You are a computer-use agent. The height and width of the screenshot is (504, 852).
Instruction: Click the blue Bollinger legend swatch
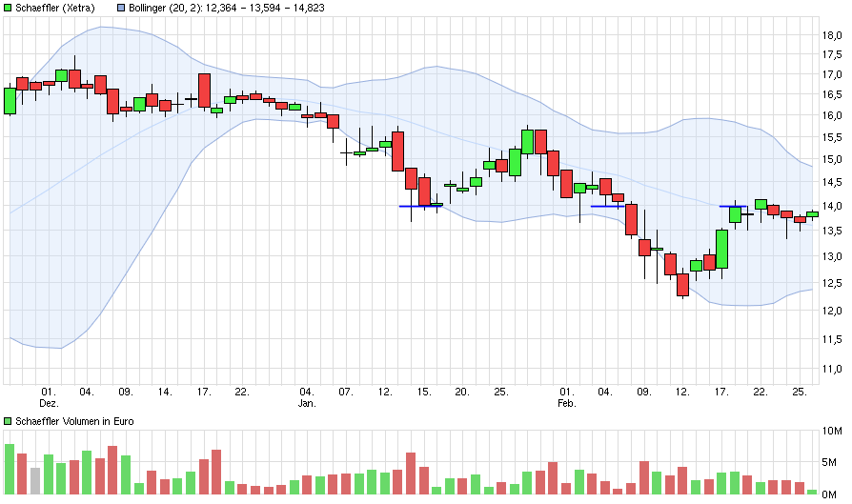121,9
